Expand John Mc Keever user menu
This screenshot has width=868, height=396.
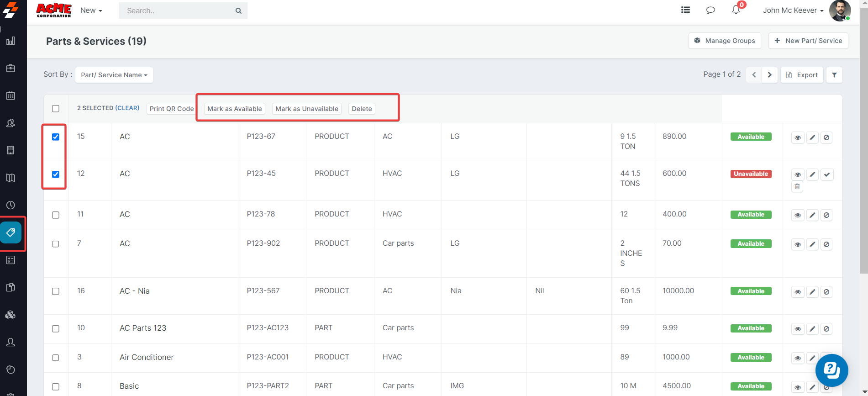click(793, 11)
